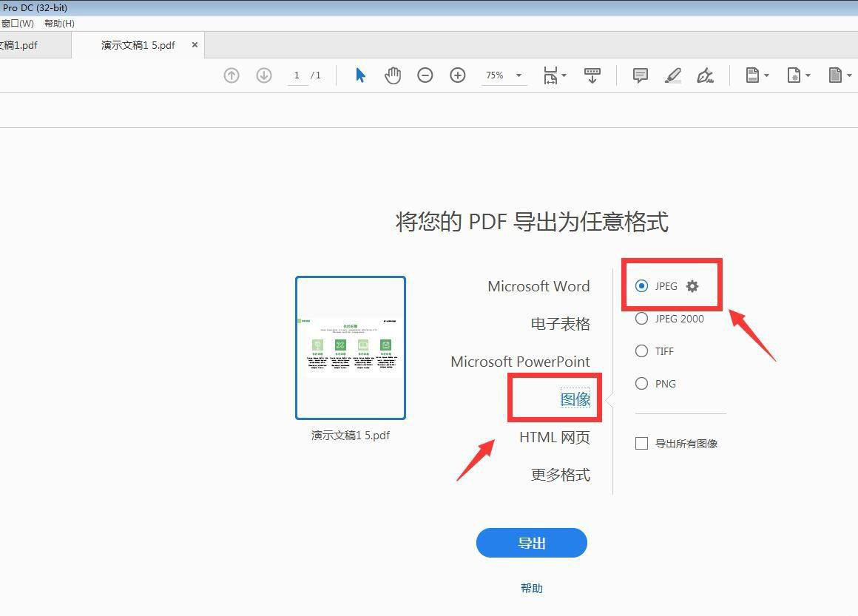Click the blue 导出 button
The height and width of the screenshot is (616, 858).
click(x=531, y=543)
